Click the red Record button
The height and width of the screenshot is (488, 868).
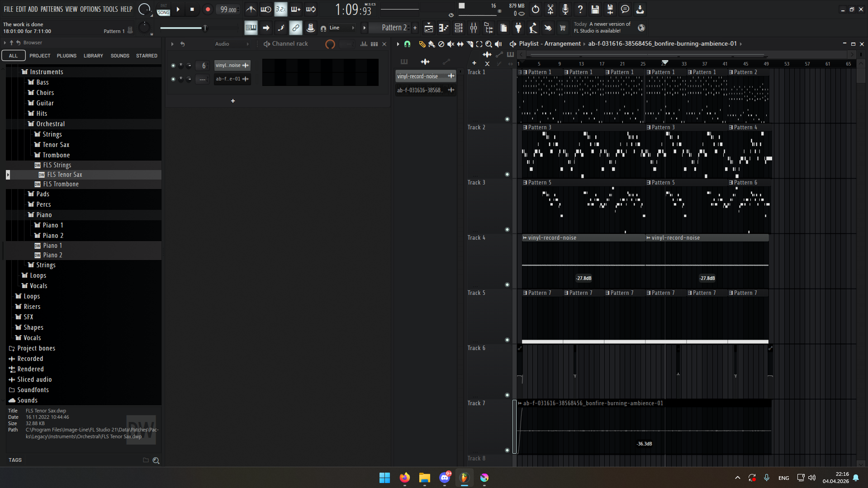(208, 9)
